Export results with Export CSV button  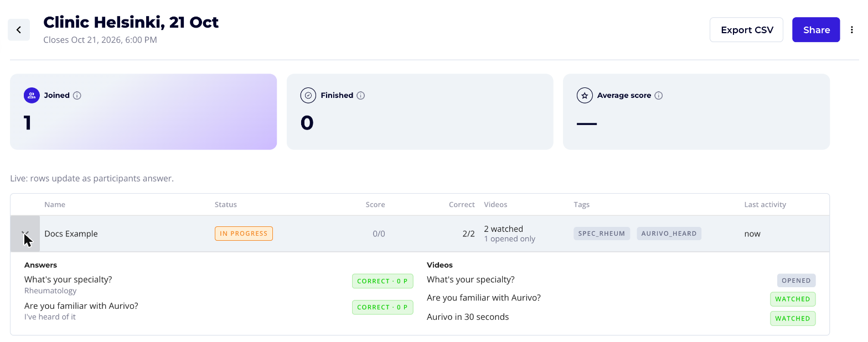(x=746, y=30)
